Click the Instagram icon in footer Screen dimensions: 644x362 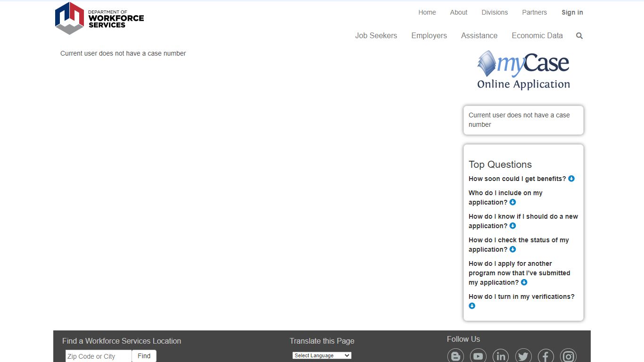[569, 356]
